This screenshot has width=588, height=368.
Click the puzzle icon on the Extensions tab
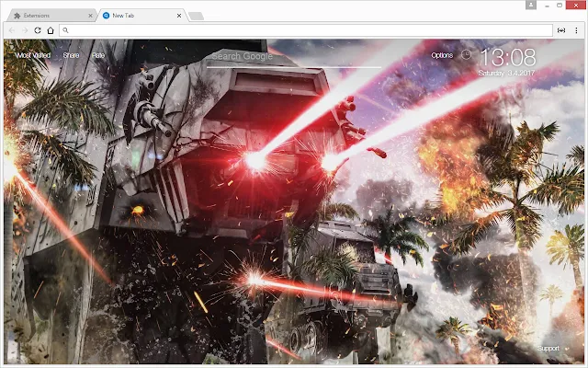(x=17, y=16)
